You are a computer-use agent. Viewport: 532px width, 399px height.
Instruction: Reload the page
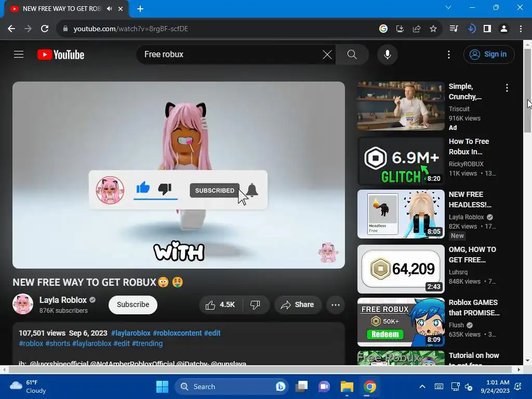click(45, 29)
